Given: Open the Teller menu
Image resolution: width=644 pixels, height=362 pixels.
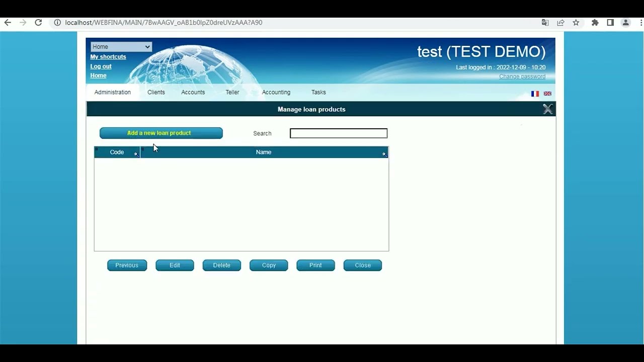Looking at the screenshot, I should tap(232, 93).
